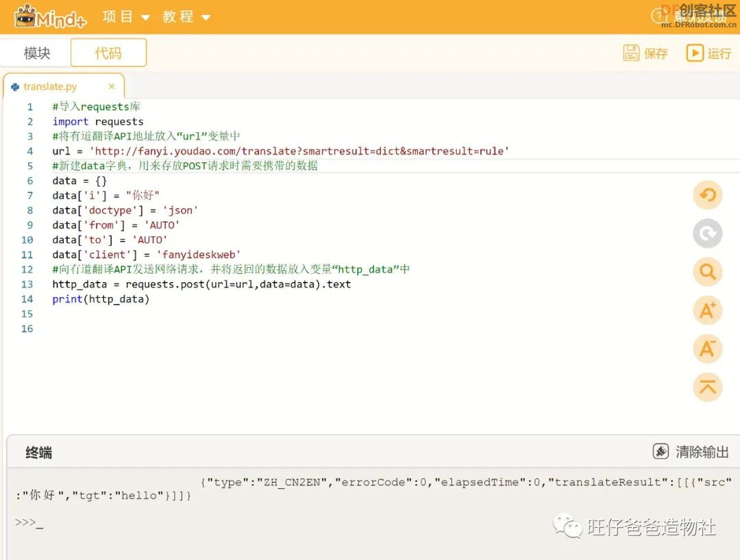The width and height of the screenshot is (740, 560).
Task: Click line number 1 in gutter
Action: [x=29, y=107]
